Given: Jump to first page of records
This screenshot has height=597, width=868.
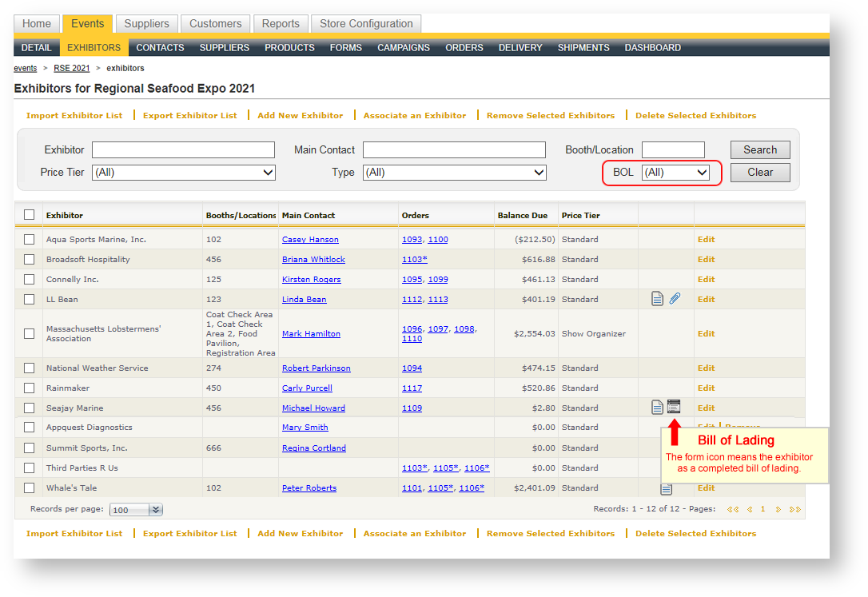Looking at the screenshot, I should point(732,509).
